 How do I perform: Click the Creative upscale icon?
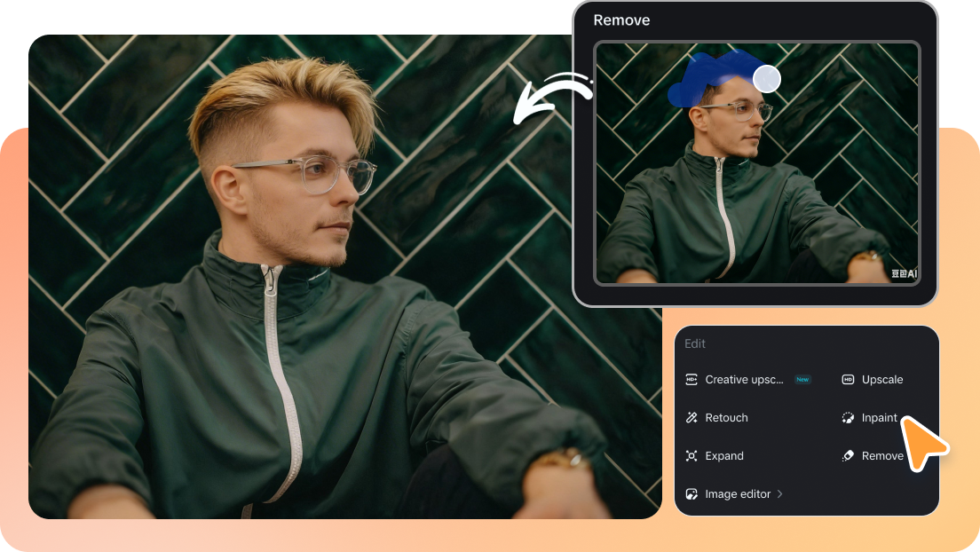[x=692, y=380]
